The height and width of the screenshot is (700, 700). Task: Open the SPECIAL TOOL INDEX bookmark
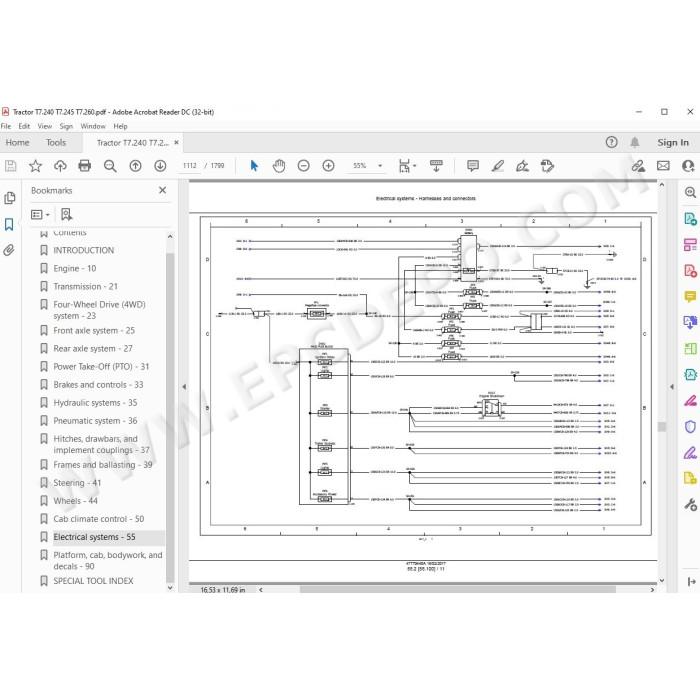93,581
